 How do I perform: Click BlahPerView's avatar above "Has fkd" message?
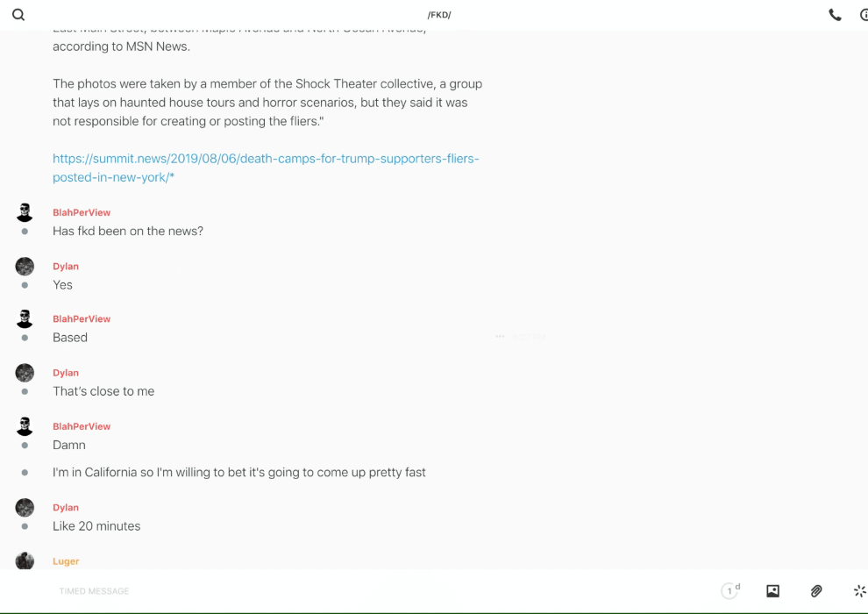(25, 212)
